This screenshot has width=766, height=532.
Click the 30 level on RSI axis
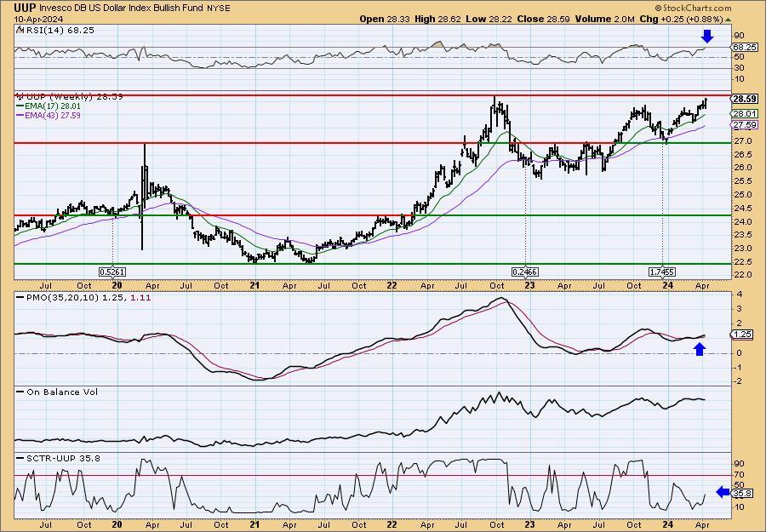click(x=739, y=68)
